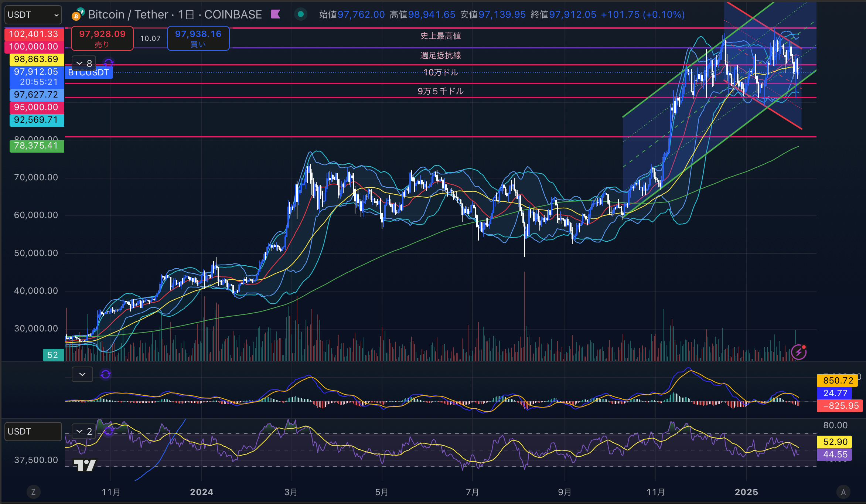This screenshot has width=866, height=504.
Task: Click the lightning go-to-realtime icon
Action: [799, 352]
